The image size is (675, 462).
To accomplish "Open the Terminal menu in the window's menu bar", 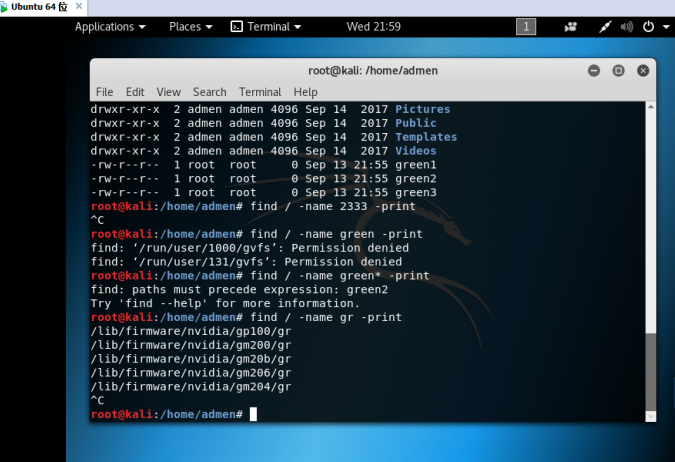I will (260, 92).
